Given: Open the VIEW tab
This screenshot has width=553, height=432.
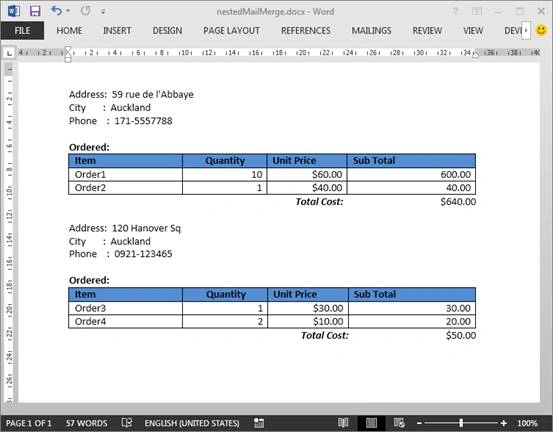Looking at the screenshot, I should 473,31.
